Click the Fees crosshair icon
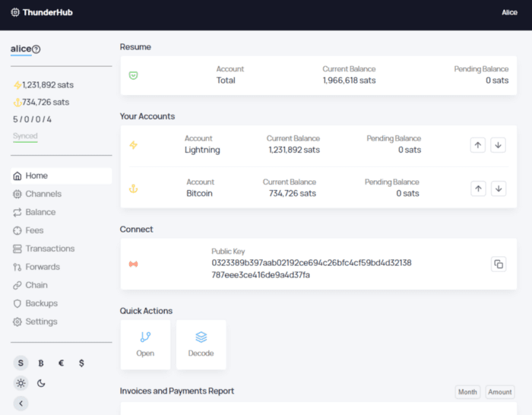Viewport: 532px width, 415px height. tap(17, 231)
